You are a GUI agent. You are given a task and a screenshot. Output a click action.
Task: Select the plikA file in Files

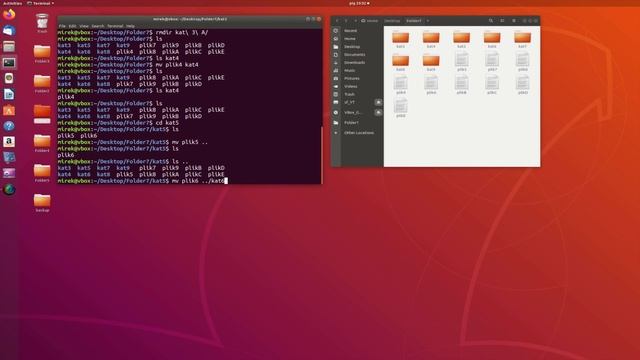pyautogui.click(x=431, y=85)
